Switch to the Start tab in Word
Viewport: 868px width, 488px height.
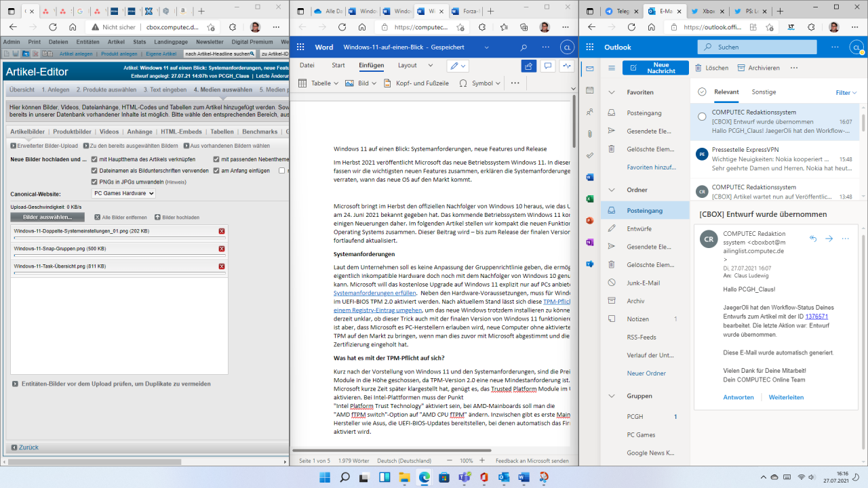[338, 66]
